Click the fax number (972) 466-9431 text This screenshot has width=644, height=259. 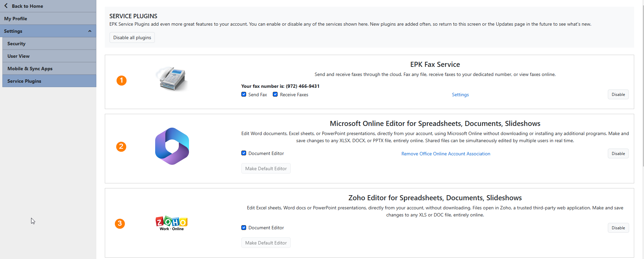303,86
